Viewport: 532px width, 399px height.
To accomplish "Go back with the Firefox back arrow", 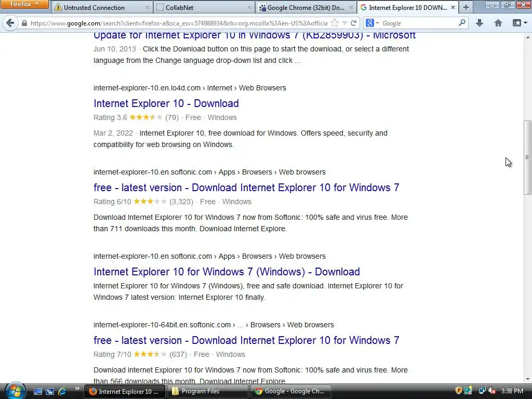I will (10, 23).
